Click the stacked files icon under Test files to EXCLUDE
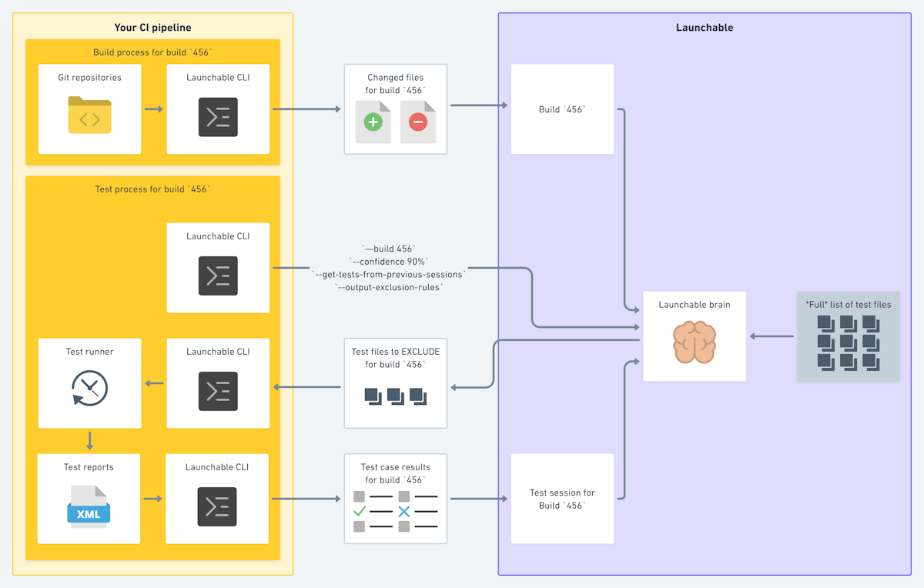This screenshot has height=588, width=924. click(x=395, y=396)
